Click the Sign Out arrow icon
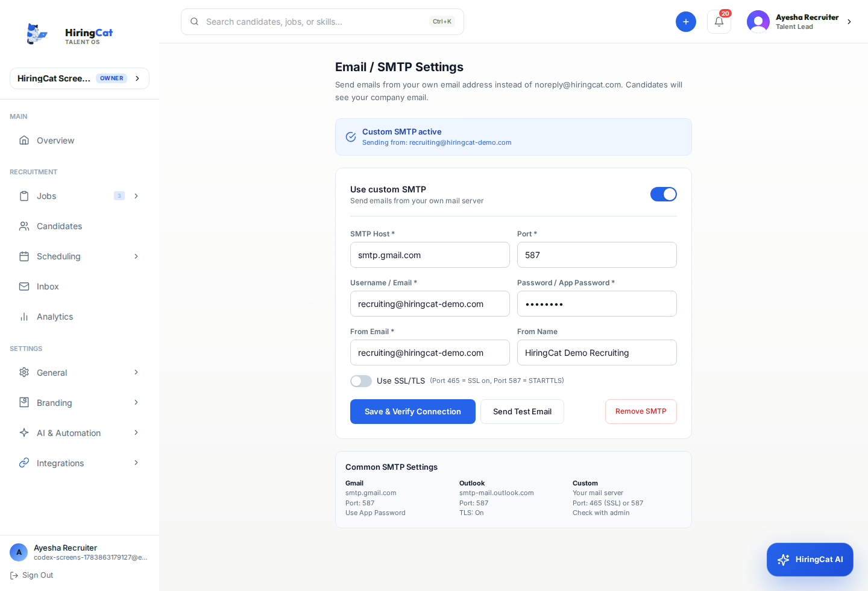Image resolution: width=868 pixels, height=591 pixels. 14,575
